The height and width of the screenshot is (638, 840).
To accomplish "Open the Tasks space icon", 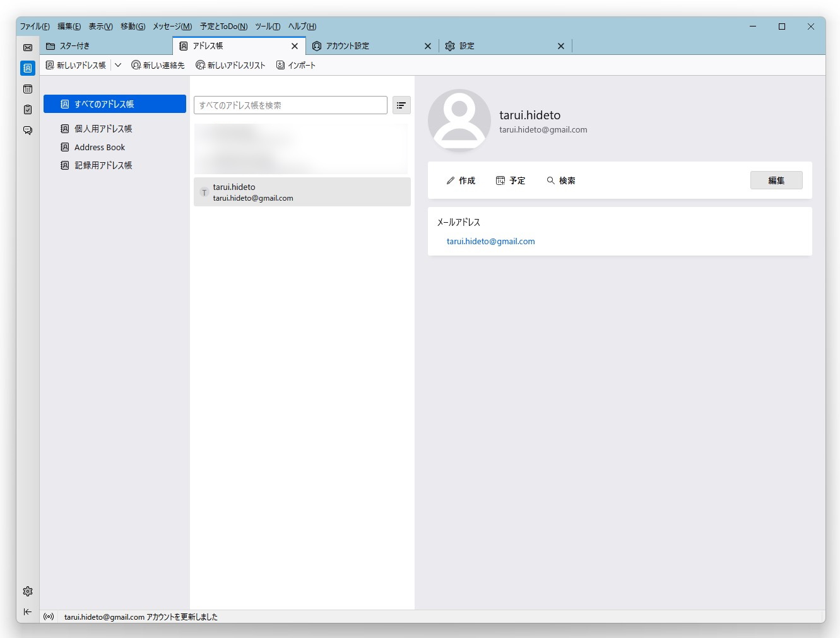I will tap(28, 110).
